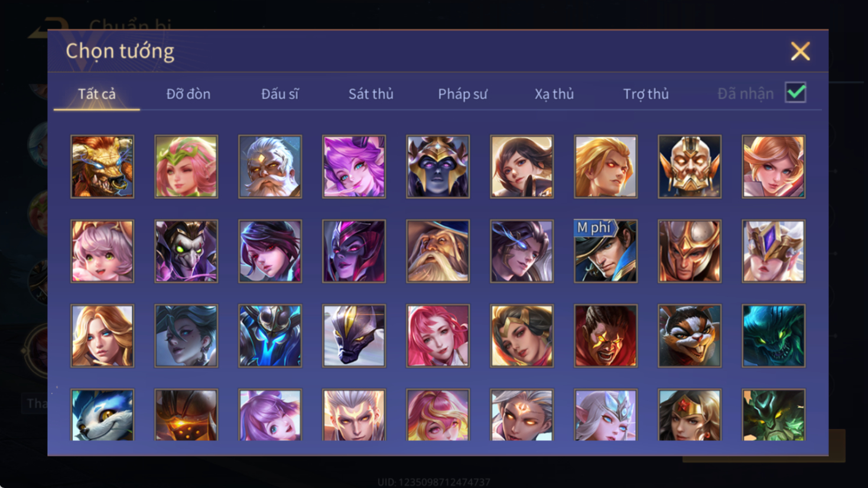The width and height of the screenshot is (868, 488).
Task: Switch to the Trợ thủ tab
Action: click(x=646, y=94)
